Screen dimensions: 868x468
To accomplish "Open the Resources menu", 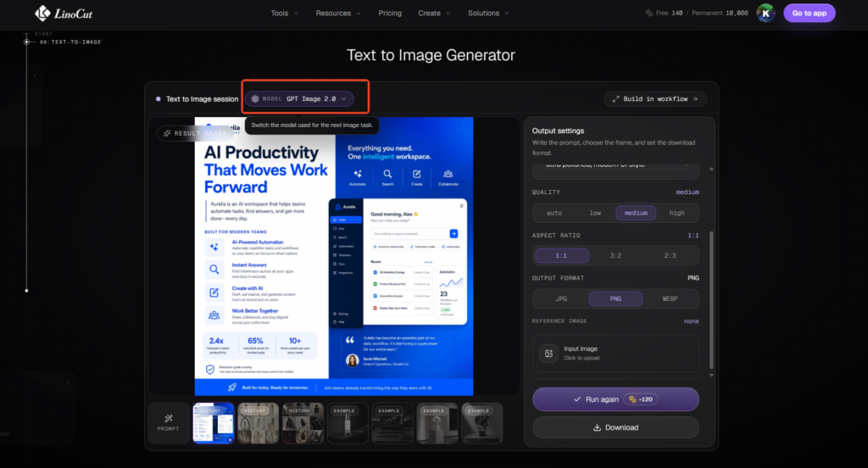I will tap(337, 14).
